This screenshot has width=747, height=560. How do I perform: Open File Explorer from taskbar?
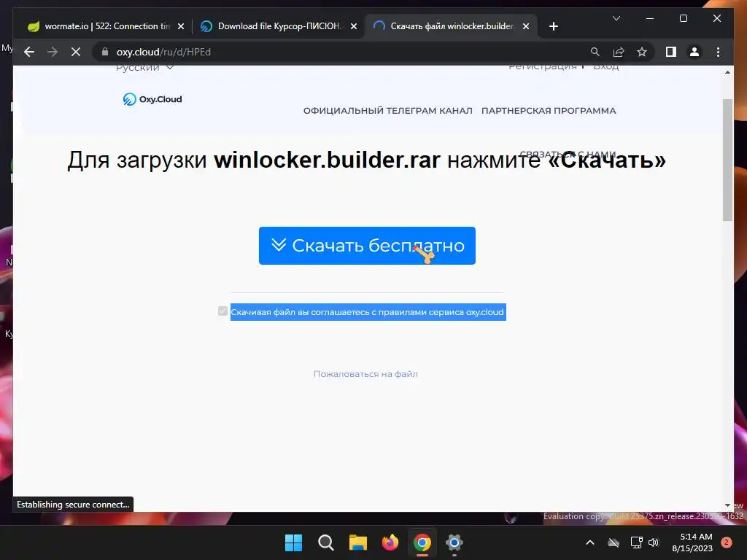(x=357, y=542)
